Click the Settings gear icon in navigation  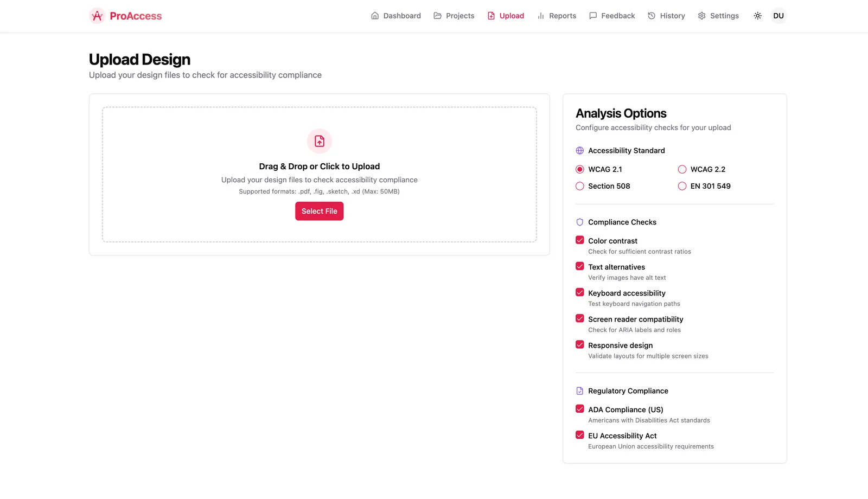click(701, 16)
